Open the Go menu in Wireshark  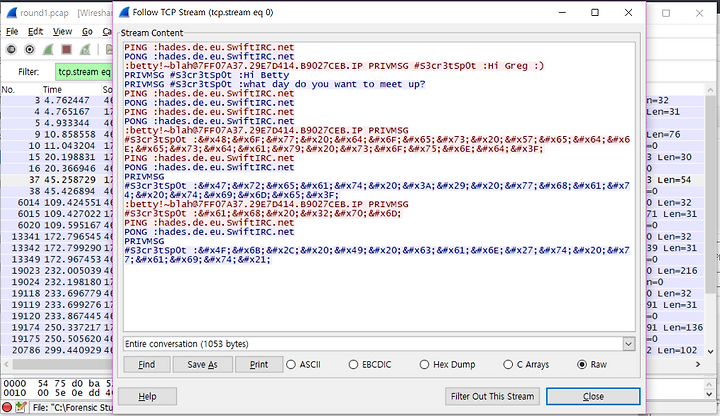(x=87, y=31)
